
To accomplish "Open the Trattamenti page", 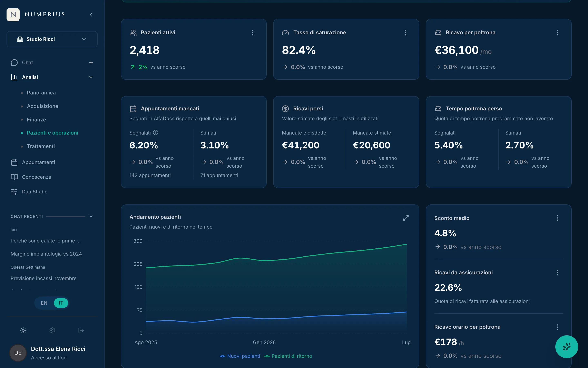I will point(41,146).
